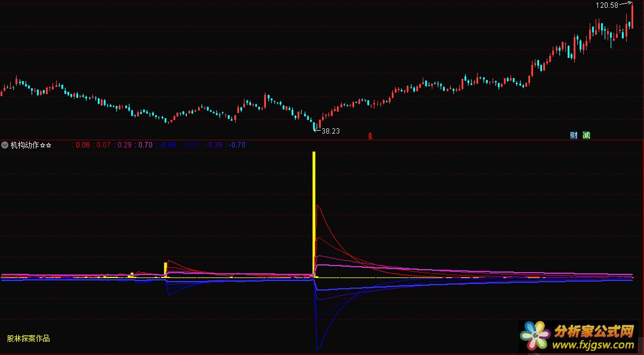644x355 pixels.
Task: Click indicator value 0.07 in red
Action: coord(104,145)
